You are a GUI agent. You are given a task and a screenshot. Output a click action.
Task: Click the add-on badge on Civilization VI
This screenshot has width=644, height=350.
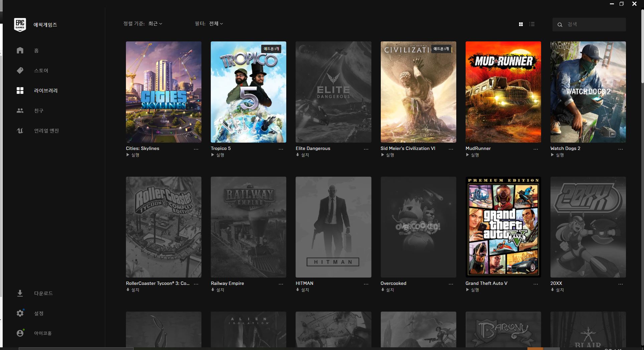pos(441,49)
